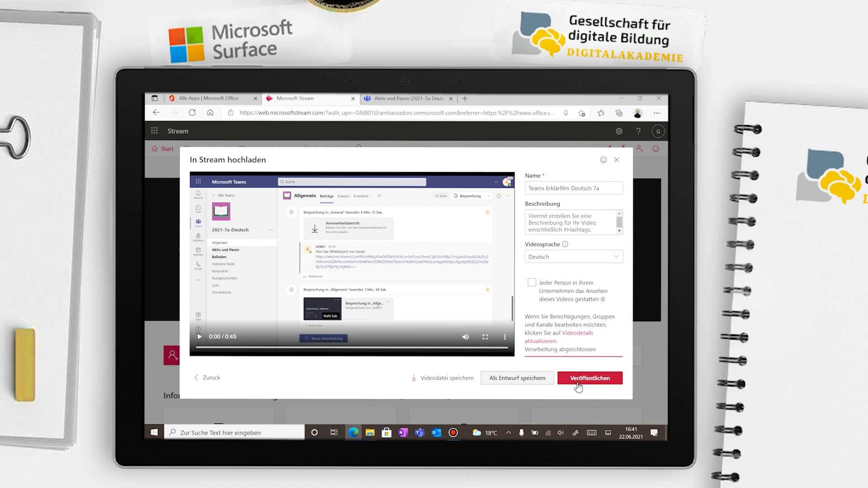Open Outlook from the taskbar
This screenshot has height=488, width=868.
click(x=436, y=432)
